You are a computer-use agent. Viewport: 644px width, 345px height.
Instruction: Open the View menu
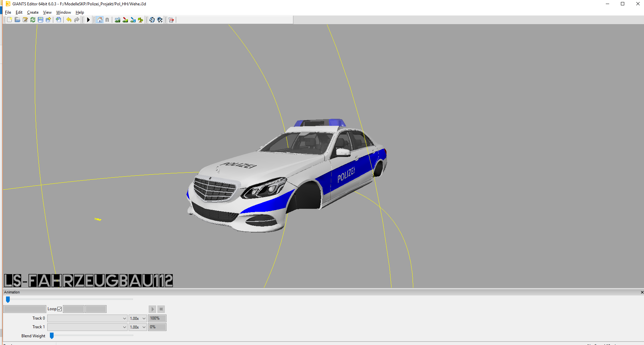pyautogui.click(x=47, y=12)
